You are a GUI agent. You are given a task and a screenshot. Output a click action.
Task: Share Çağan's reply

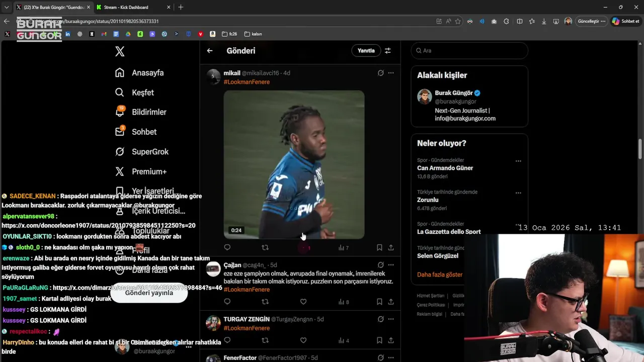(x=391, y=302)
